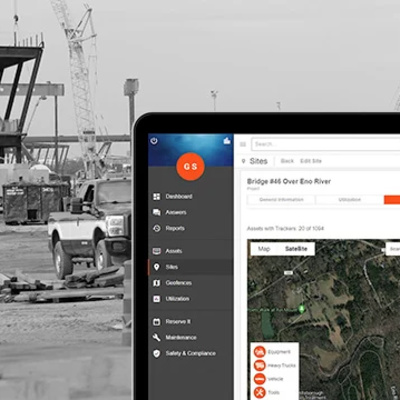Click into the Search field

point(326,144)
